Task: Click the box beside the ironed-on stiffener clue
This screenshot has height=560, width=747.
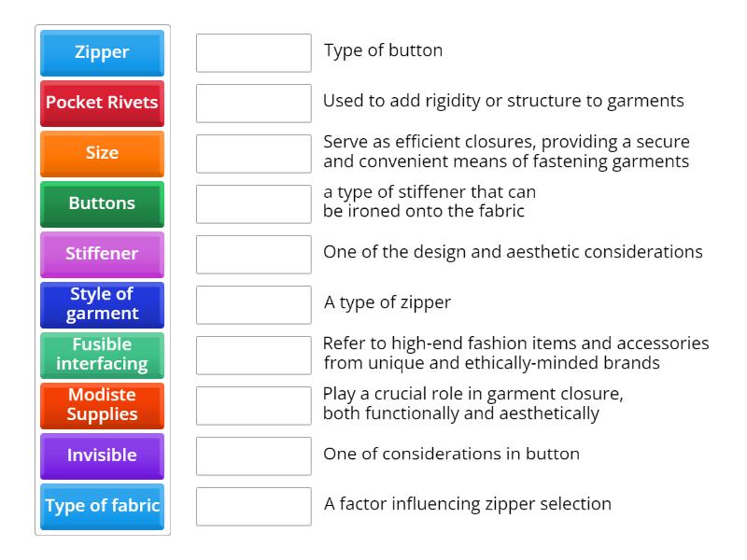Action: [x=253, y=203]
